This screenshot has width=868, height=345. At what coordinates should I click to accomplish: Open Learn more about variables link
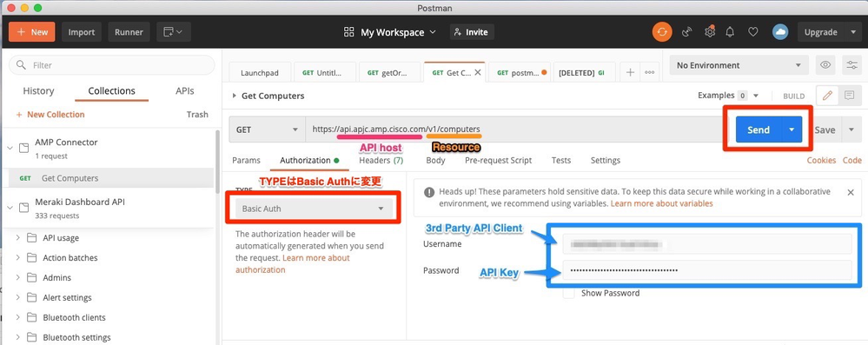point(661,203)
